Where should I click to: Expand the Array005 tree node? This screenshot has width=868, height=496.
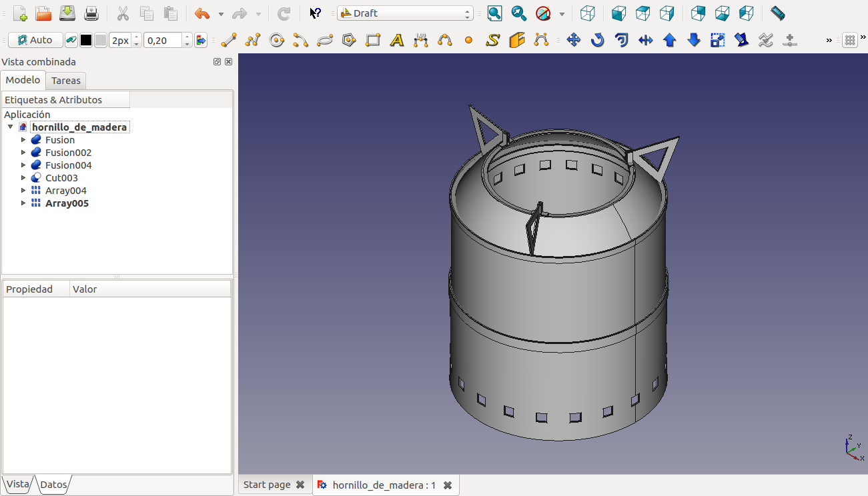pos(23,203)
